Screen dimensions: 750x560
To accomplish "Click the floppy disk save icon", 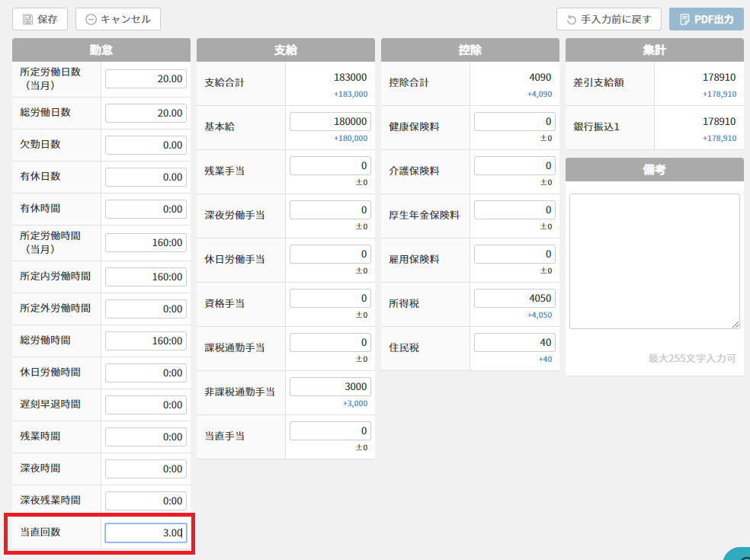I will tap(28, 19).
